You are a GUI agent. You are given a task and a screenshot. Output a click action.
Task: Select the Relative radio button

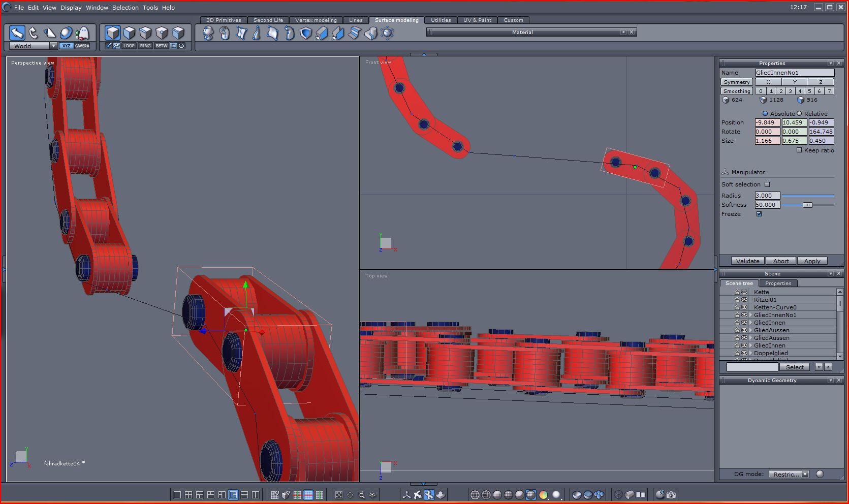tap(799, 113)
